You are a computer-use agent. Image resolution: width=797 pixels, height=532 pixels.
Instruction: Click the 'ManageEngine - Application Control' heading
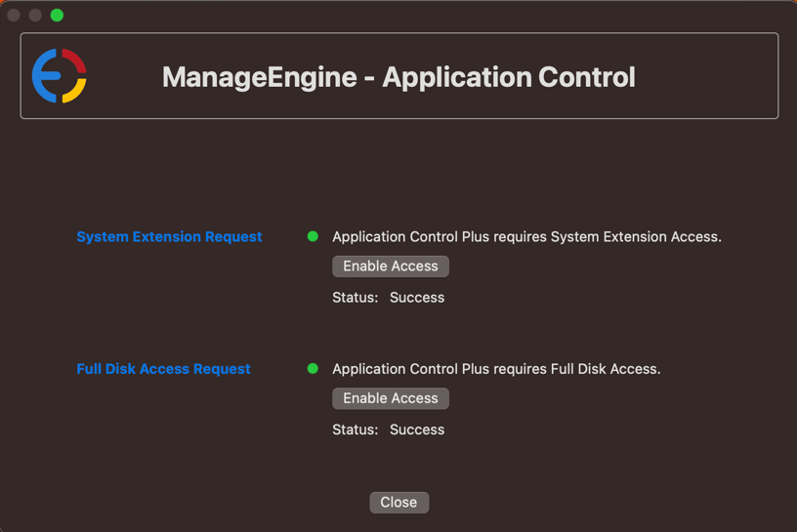pos(398,77)
